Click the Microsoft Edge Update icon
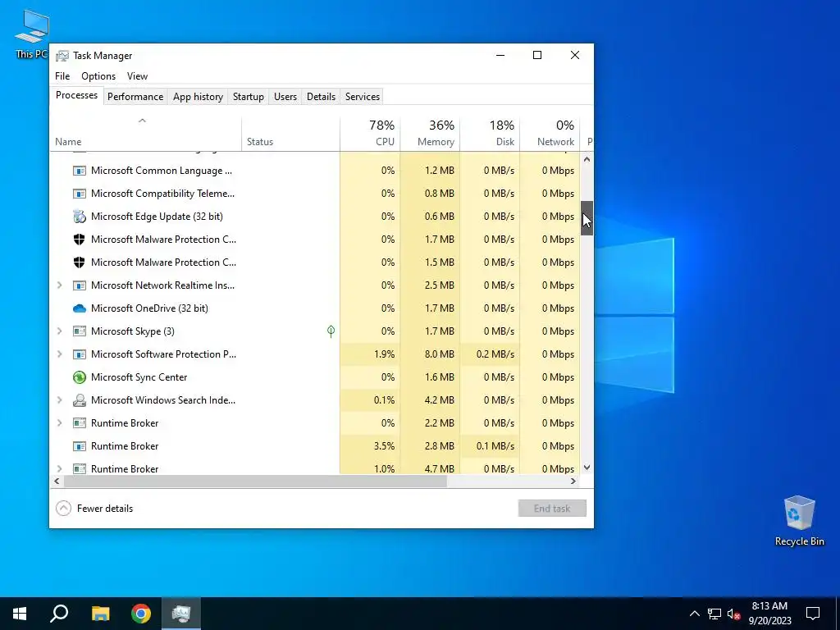 coord(80,217)
